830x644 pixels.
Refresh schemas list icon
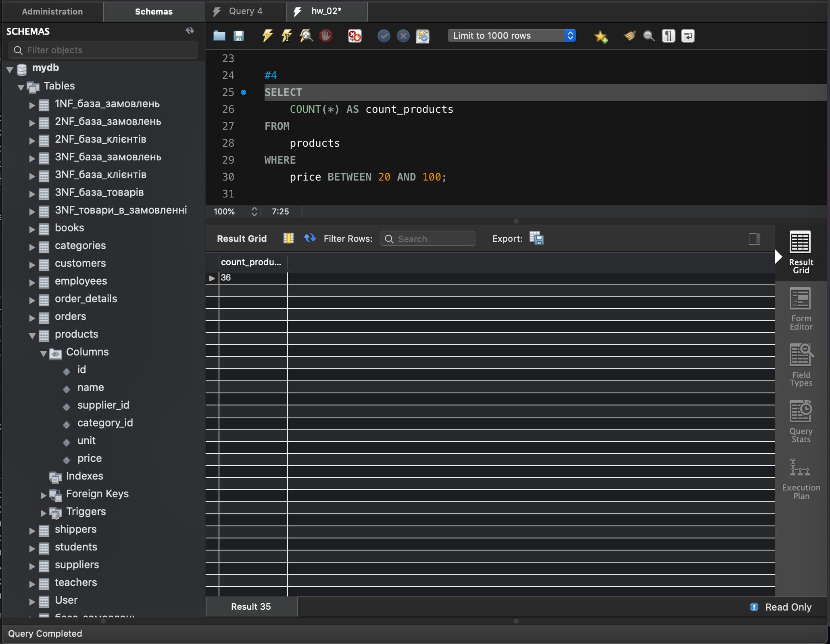(190, 31)
